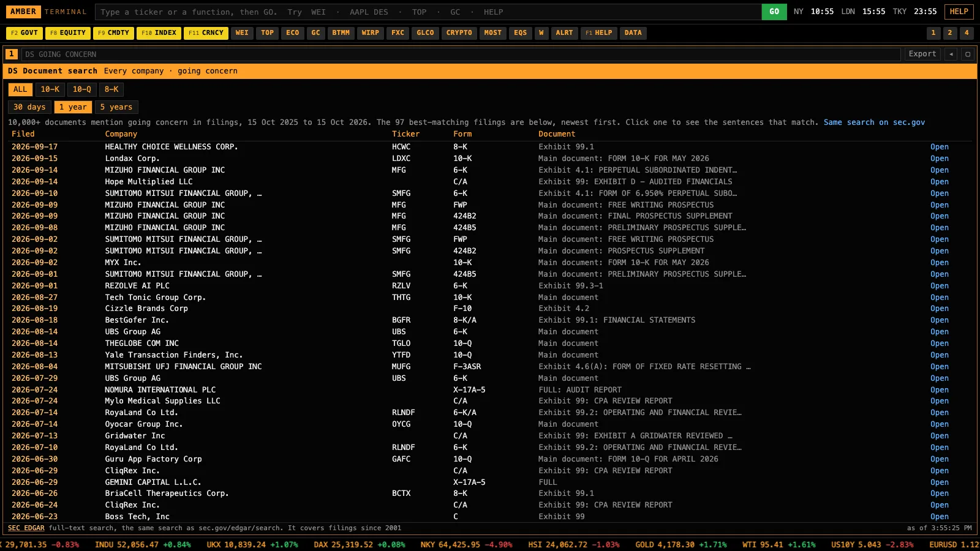Select the Tech Tonic Group Corp. row

(x=490, y=298)
